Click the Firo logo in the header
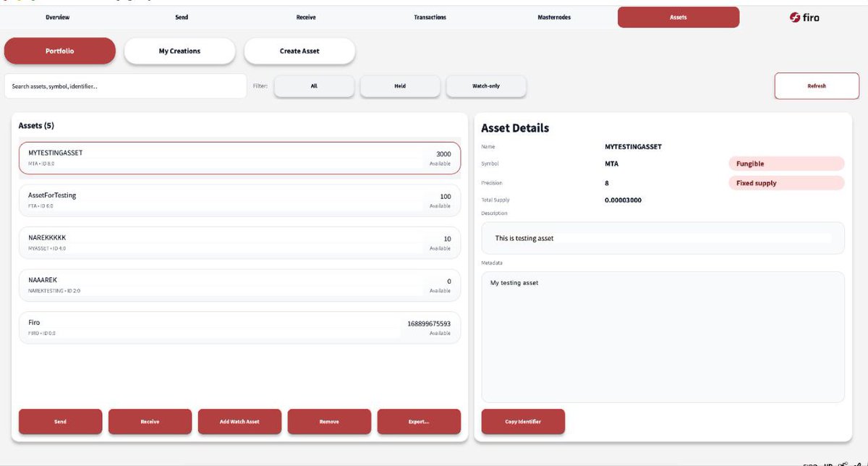Image resolution: width=868 pixels, height=466 pixels. (x=804, y=17)
